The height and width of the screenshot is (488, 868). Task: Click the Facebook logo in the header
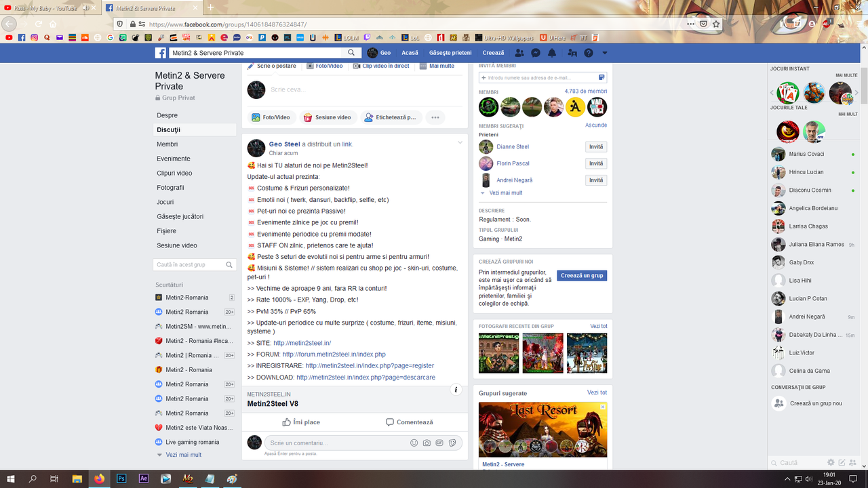161,53
